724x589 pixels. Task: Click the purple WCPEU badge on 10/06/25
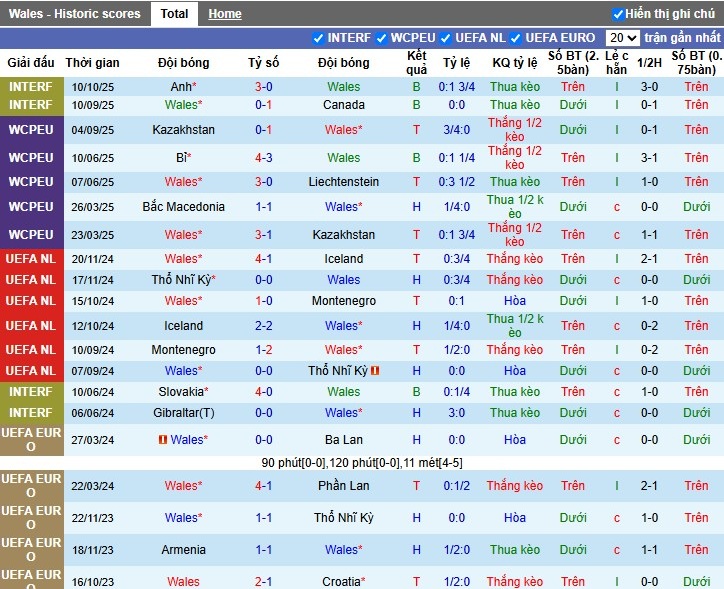click(x=31, y=158)
